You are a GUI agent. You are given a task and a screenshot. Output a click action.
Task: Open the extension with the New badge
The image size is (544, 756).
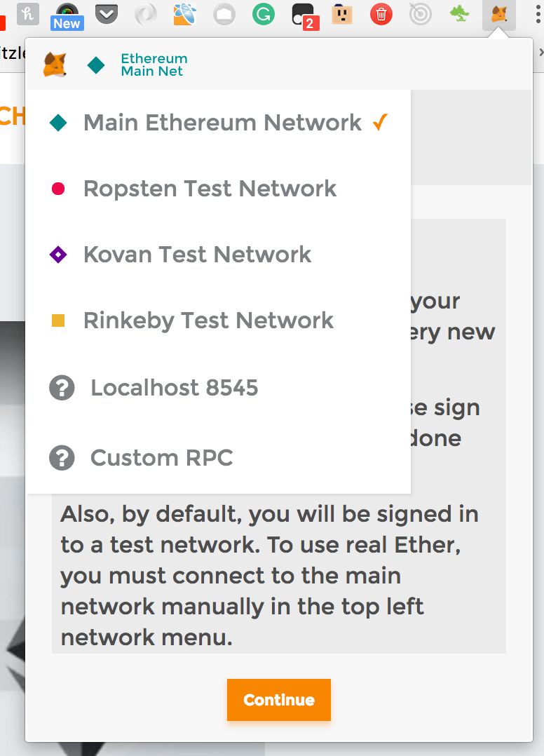coord(67,16)
